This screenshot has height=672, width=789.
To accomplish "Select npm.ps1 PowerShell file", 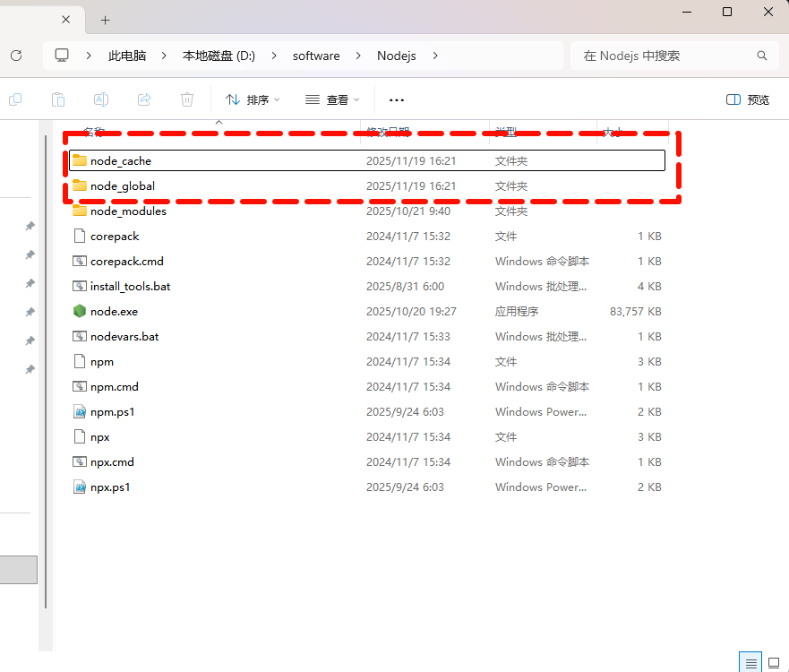I will (x=367, y=412).
